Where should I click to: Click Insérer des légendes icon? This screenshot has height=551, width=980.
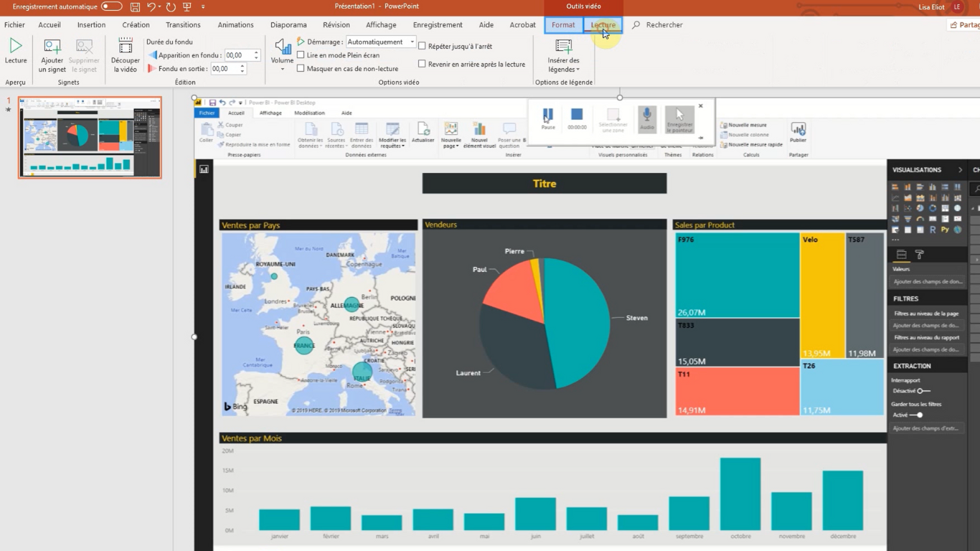point(564,47)
